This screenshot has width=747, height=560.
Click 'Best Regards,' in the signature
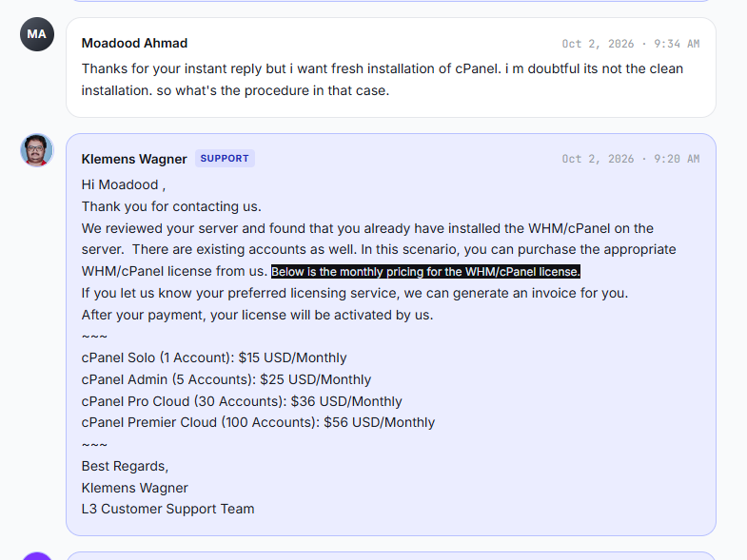[x=125, y=466]
